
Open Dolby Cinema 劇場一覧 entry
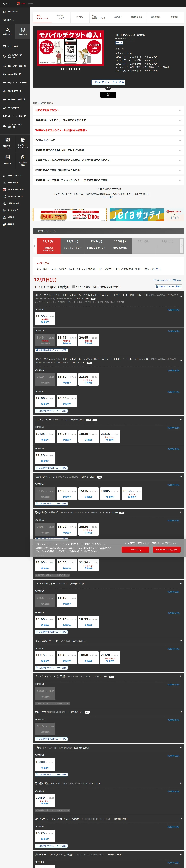(15, 83)
